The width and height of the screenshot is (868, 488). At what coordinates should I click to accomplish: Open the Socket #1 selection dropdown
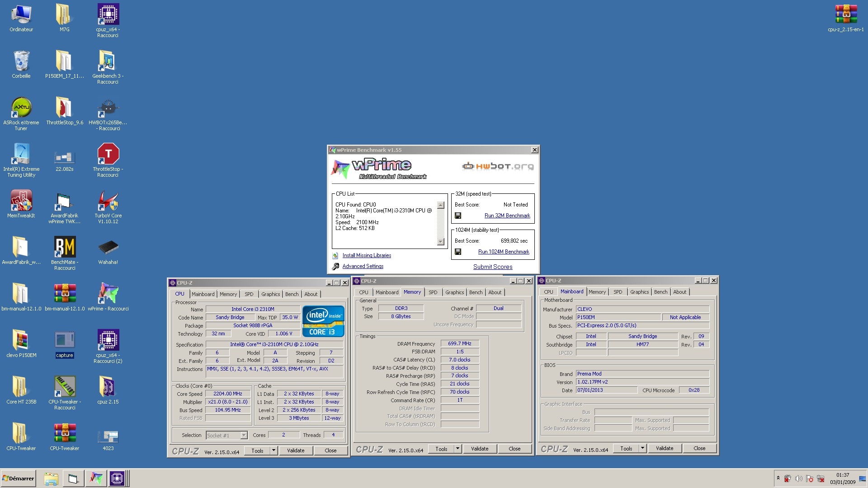pyautogui.click(x=244, y=436)
